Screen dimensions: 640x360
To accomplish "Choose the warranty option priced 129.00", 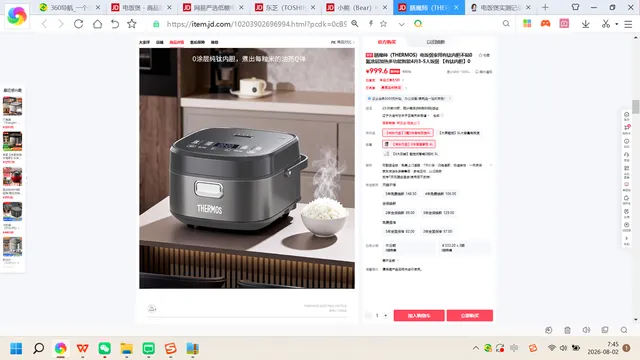I will [439, 213].
